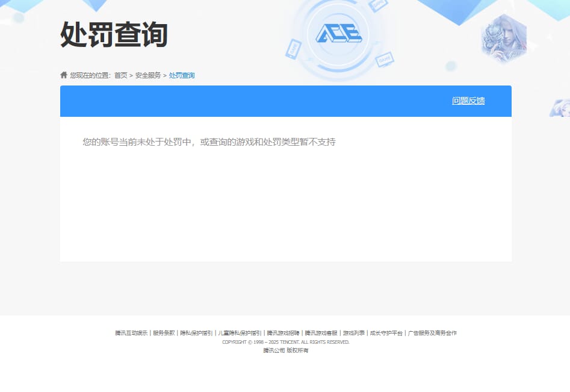
Task: Visit the 腾讯游戏招聘 recruitment page
Action: pyautogui.click(x=282, y=332)
